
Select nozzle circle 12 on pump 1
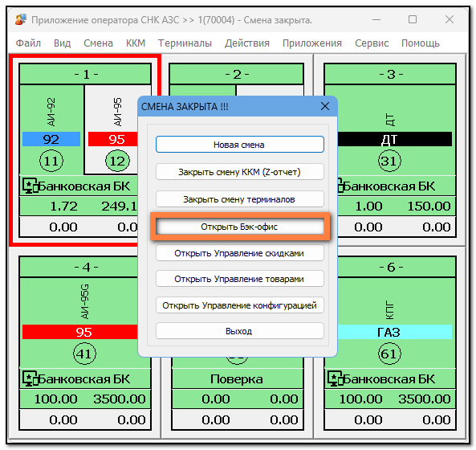click(x=117, y=161)
